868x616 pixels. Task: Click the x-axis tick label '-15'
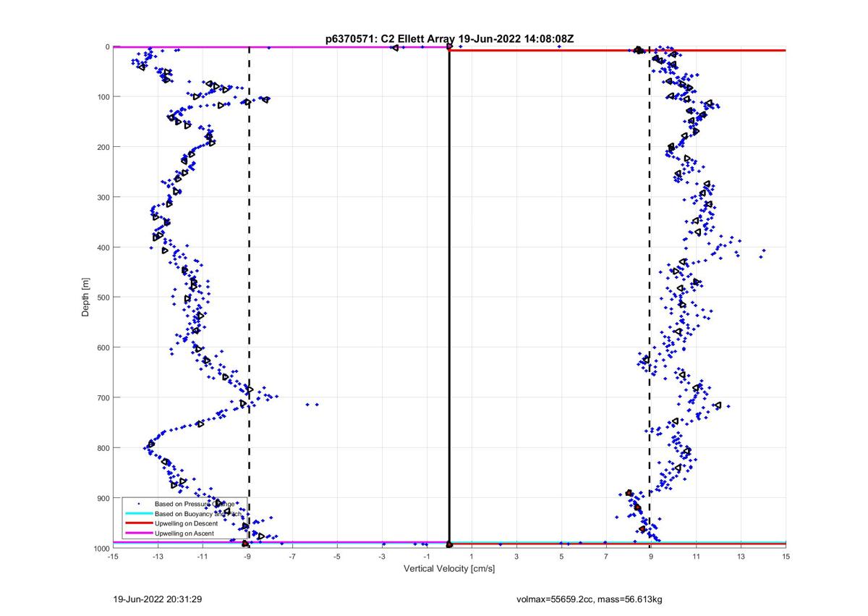[x=113, y=557]
